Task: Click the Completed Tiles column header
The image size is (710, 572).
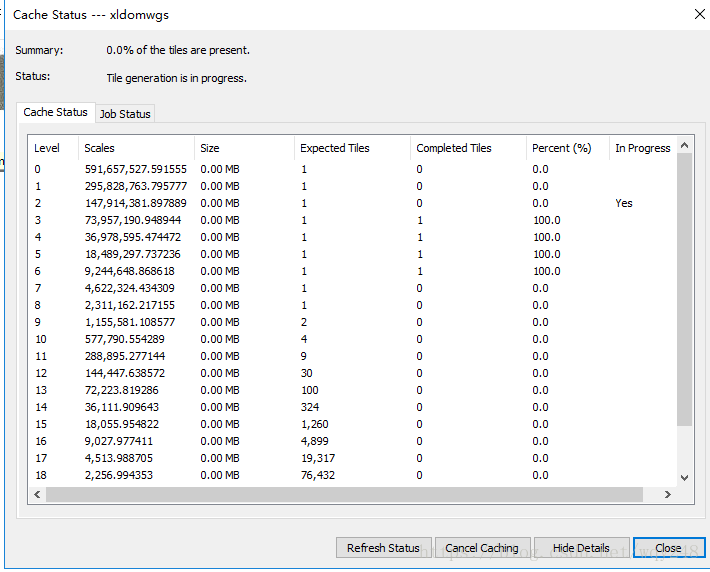Action: pos(468,148)
